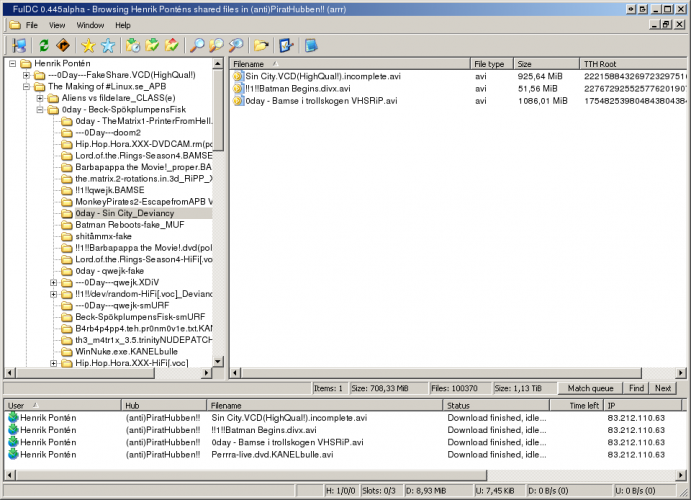
Task: Open the Notepad icon in toolbar
Action: coord(311,46)
